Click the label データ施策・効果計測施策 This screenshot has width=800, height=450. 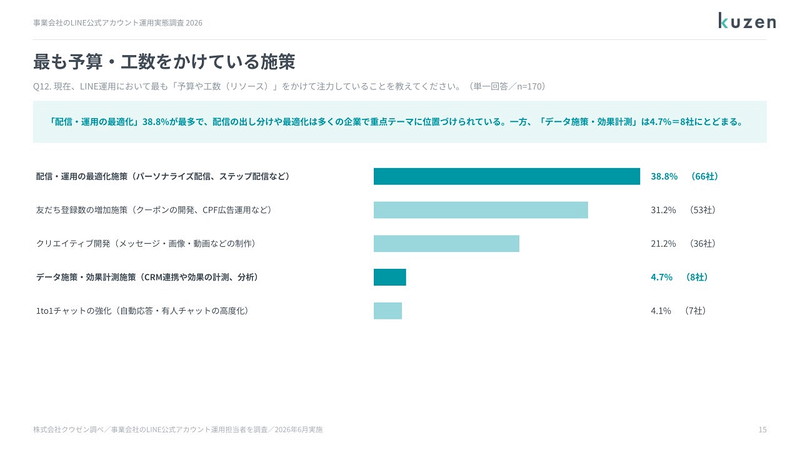147,277
